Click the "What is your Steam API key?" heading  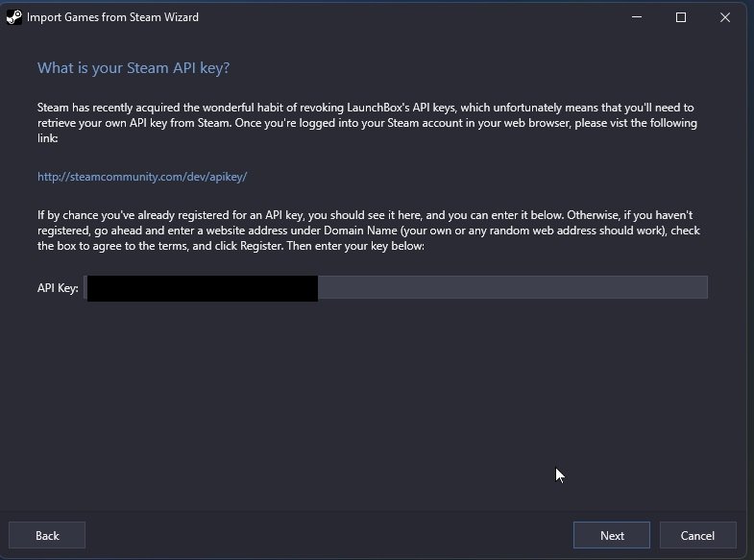[x=134, y=68]
